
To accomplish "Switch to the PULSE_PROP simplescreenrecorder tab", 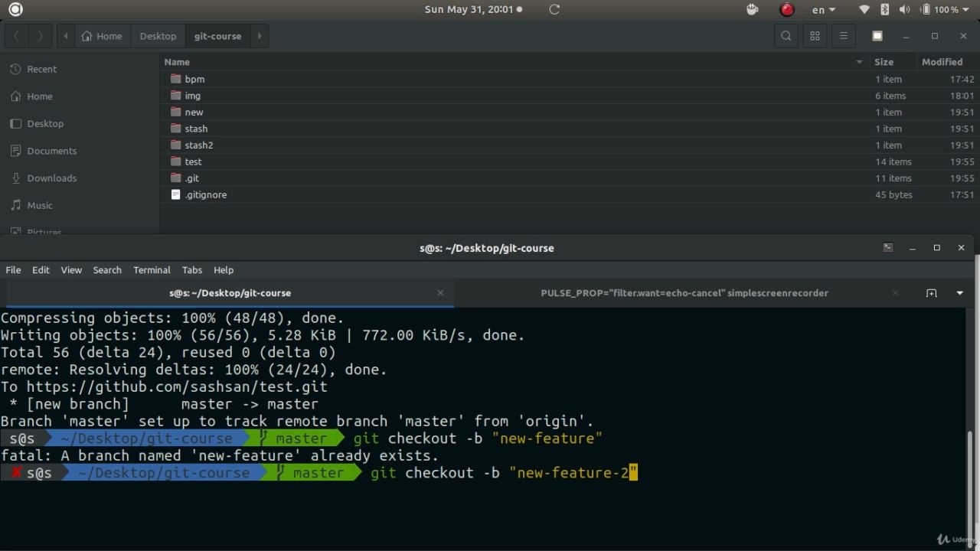I will [x=684, y=293].
